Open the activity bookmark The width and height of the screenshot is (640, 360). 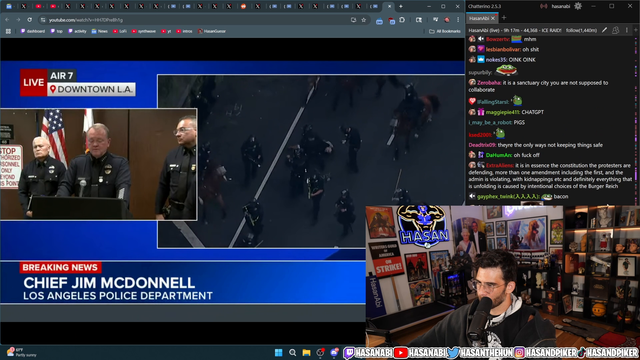(x=78, y=31)
